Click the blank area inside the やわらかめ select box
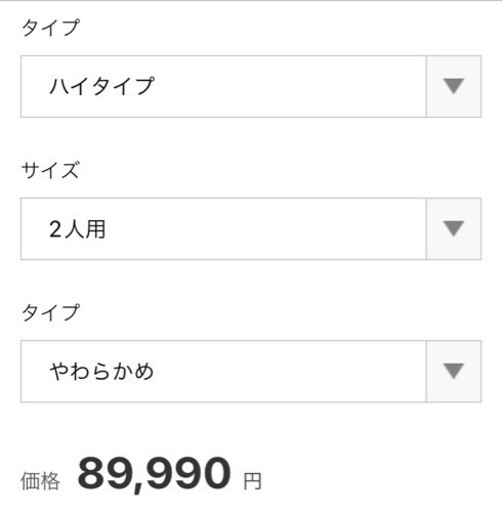The width and height of the screenshot is (503, 512). coord(290,371)
